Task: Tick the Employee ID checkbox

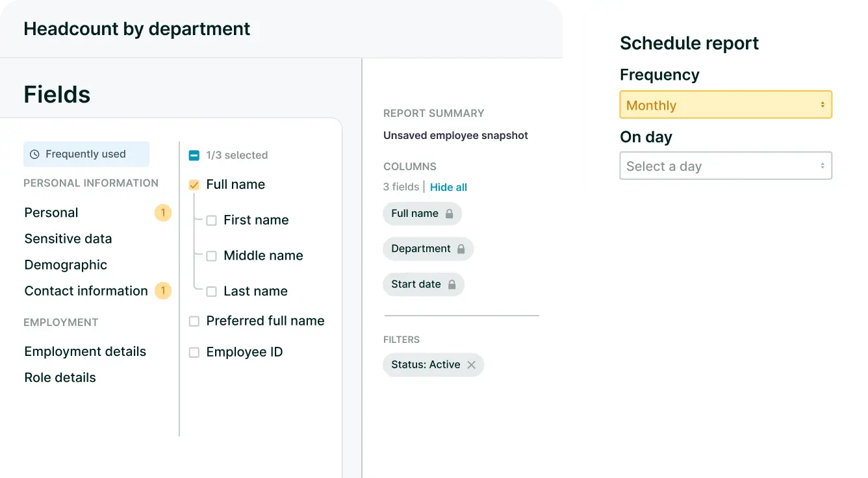Action: click(194, 353)
